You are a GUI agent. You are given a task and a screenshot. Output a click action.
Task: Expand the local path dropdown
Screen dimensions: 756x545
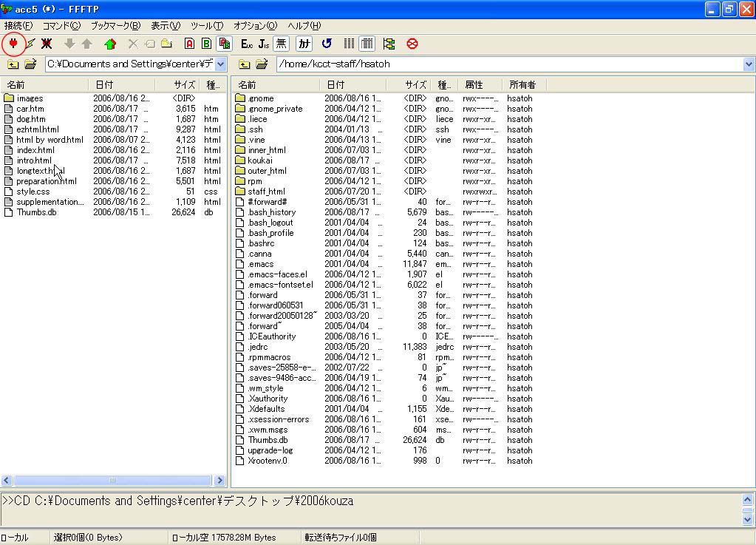pyautogui.click(x=221, y=64)
